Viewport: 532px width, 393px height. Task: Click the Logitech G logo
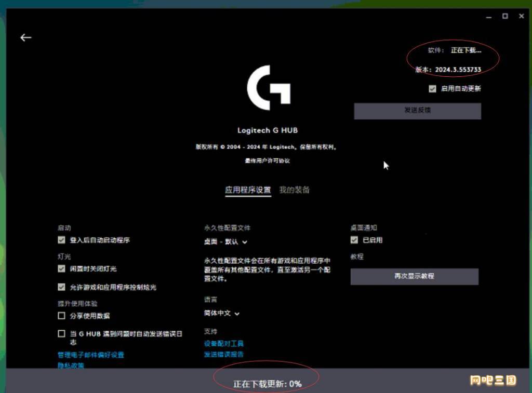click(x=269, y=88)
